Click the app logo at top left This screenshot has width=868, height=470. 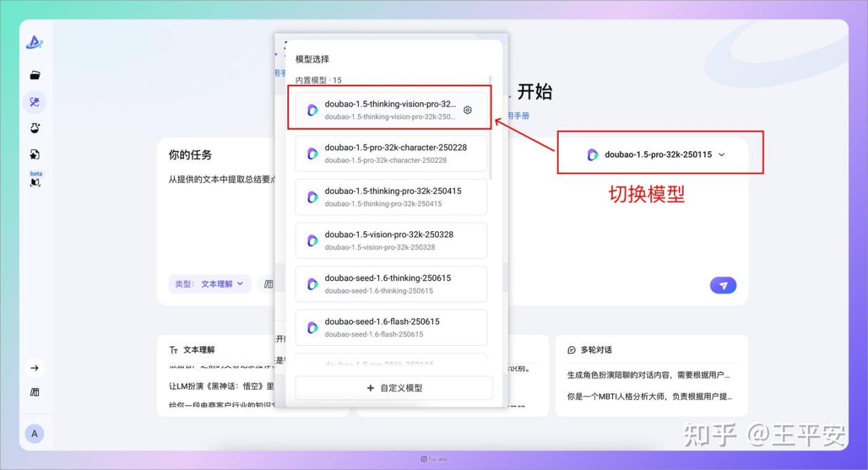[35, 43]
